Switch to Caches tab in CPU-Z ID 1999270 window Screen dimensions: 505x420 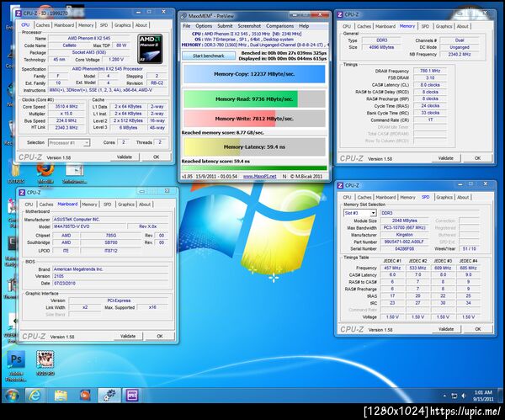43,25
